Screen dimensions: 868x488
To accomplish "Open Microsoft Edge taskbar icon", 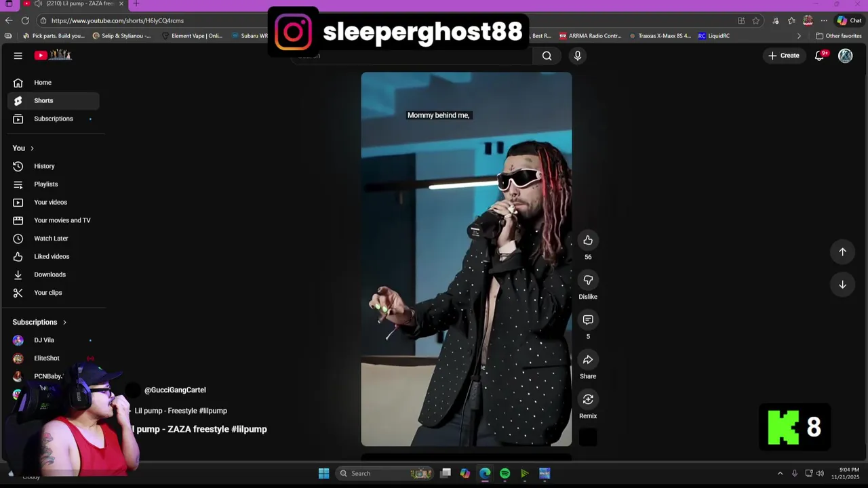I will 485,473.
